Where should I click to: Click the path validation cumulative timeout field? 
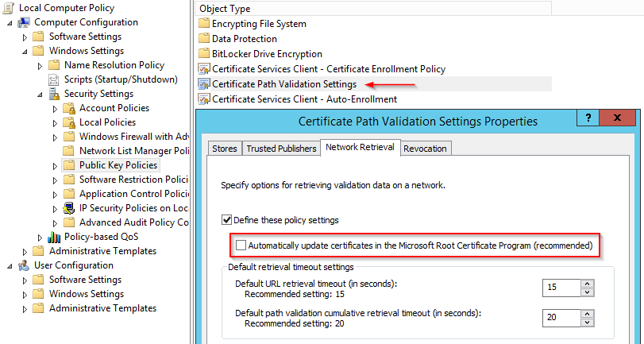[561, 315]
